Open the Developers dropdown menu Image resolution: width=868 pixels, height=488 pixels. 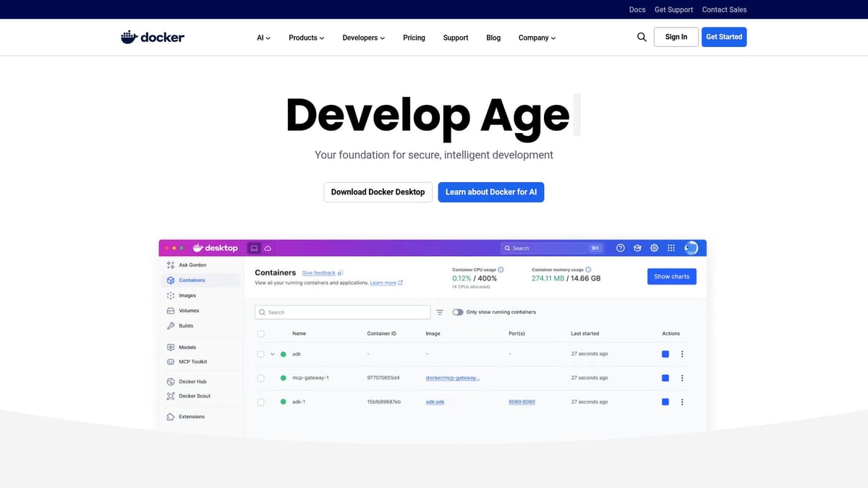(x=364, y=38)
